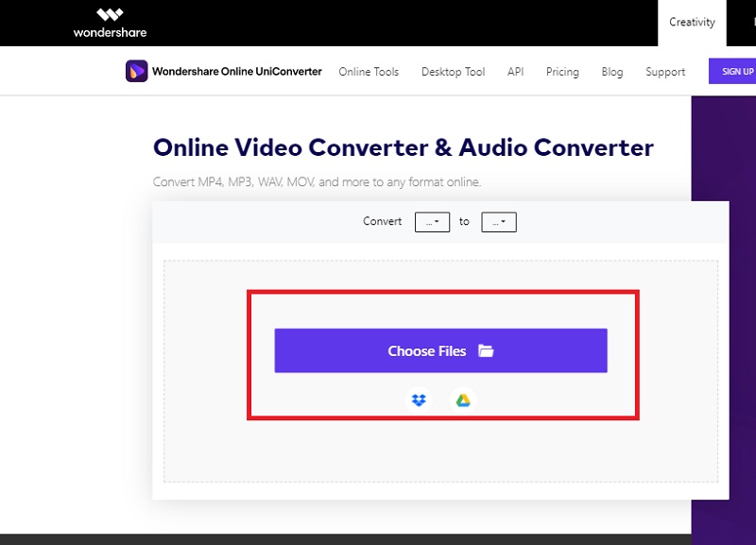Viewport: 756px width, 545px height.
Task: Click the Convert label text
Action: click(383, 221)
